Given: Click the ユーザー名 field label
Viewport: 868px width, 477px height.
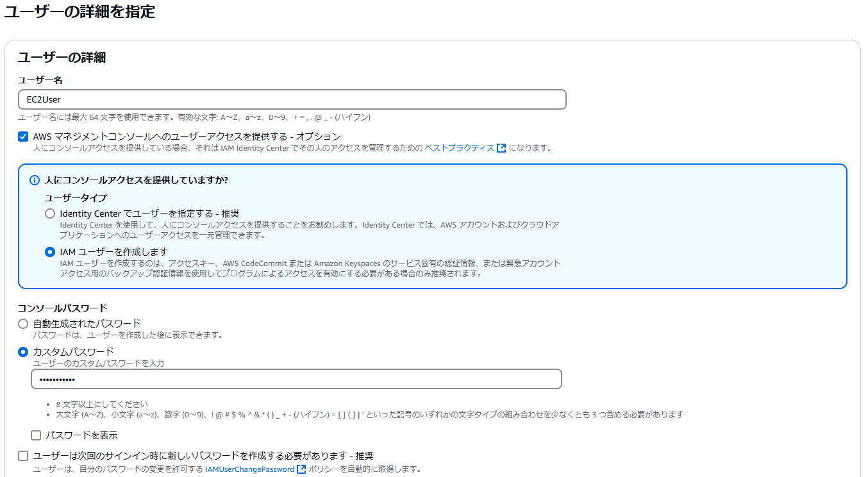Looking at the screenshot, I should click(x=40, y=80).
